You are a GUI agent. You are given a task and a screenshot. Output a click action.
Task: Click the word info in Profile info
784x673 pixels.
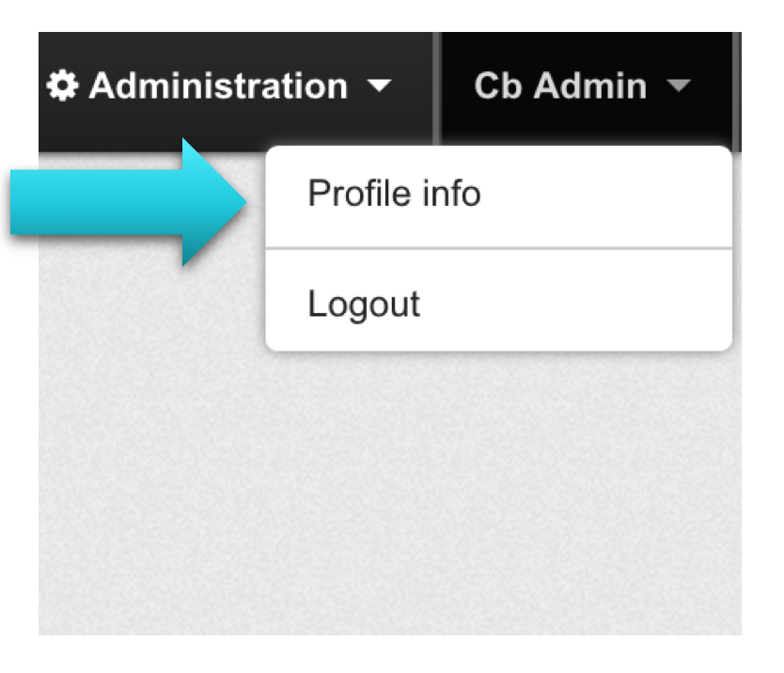click(x=451, y=193)
